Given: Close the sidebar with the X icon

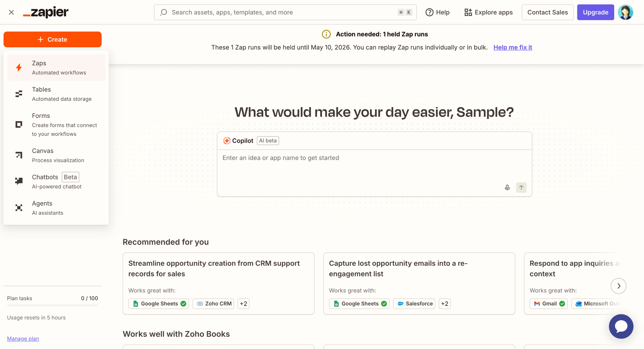Looking at the screenshot, I should coord(11,12).
